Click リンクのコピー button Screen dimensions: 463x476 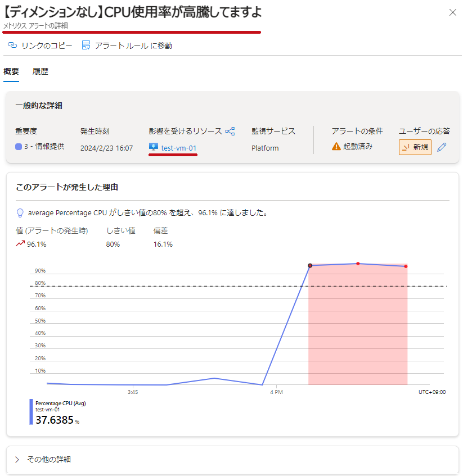point(40,46)
